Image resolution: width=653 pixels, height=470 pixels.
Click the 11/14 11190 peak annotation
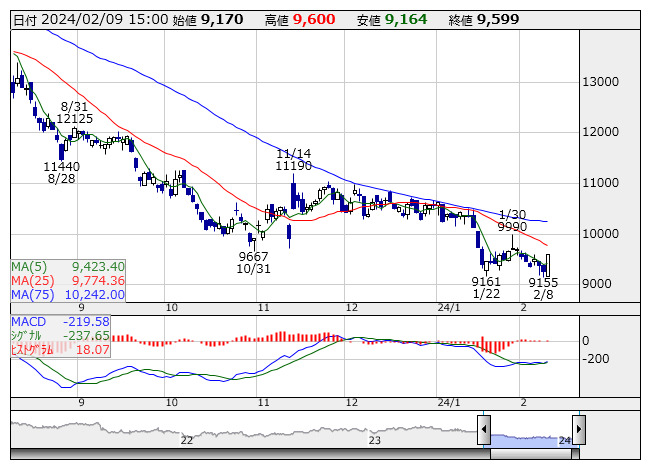click(x=294, y=160)
